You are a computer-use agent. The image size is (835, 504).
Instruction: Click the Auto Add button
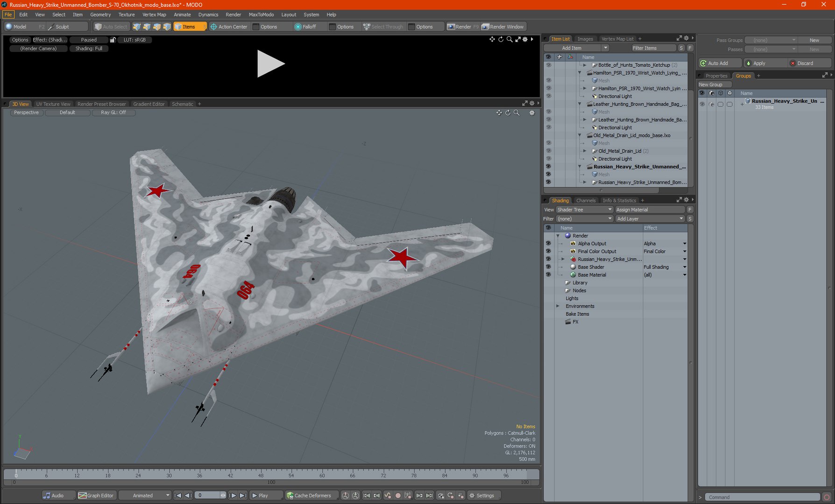720,63
